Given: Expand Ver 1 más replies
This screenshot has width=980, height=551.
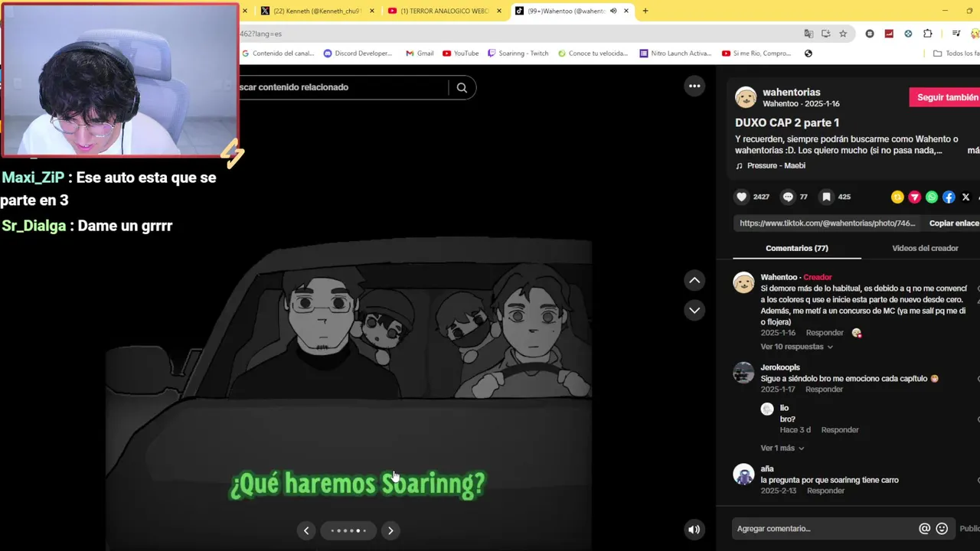Looking at the screenshot, I should click(782, 448).
